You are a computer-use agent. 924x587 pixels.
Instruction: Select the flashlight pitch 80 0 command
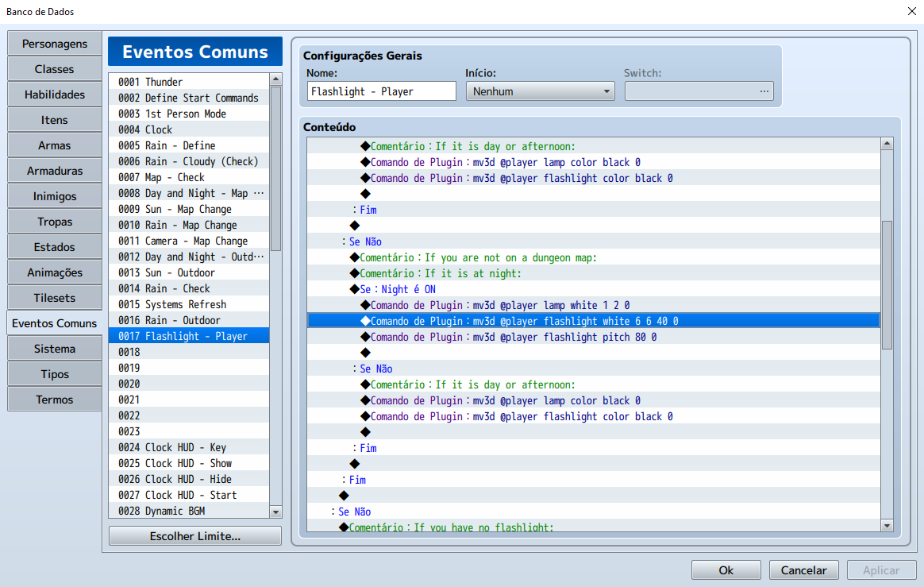tap(594, 336)
